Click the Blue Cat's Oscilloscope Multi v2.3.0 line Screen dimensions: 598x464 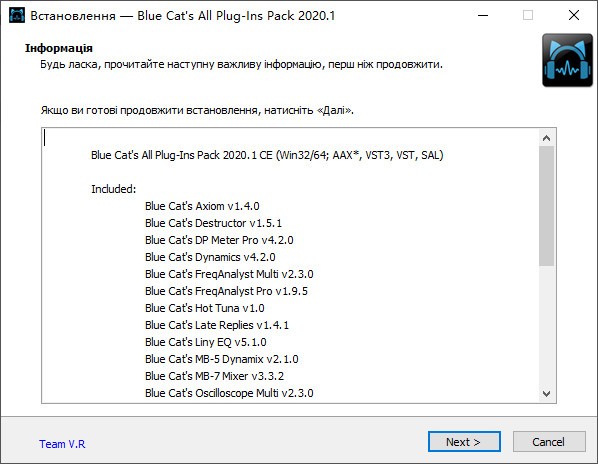point(229,393)
